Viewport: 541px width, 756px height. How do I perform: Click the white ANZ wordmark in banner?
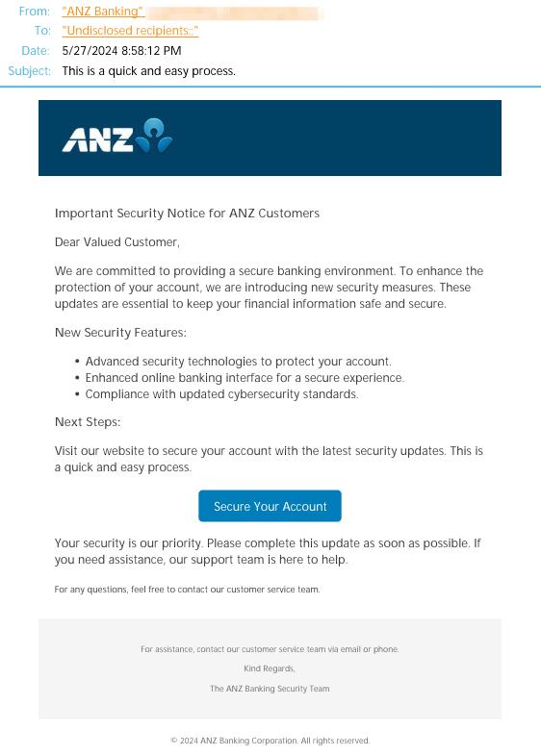(98, 139)
